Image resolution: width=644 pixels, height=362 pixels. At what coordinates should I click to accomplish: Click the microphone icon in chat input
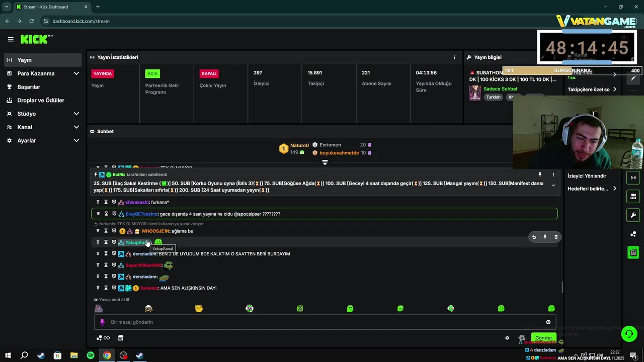click(x=102, y=322)
